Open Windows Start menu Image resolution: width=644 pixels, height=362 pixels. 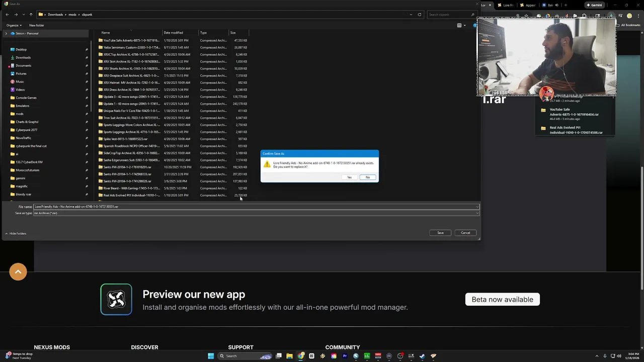[211, 356]
